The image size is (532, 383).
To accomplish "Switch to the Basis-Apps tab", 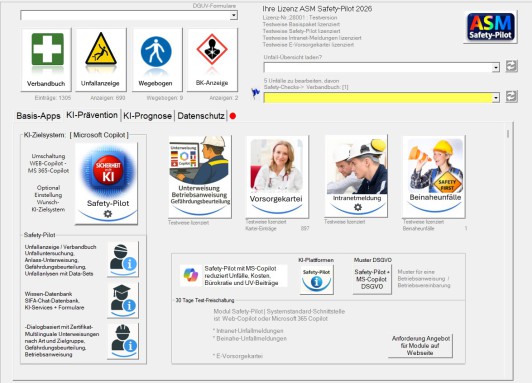I will click(x=38, y=116).
